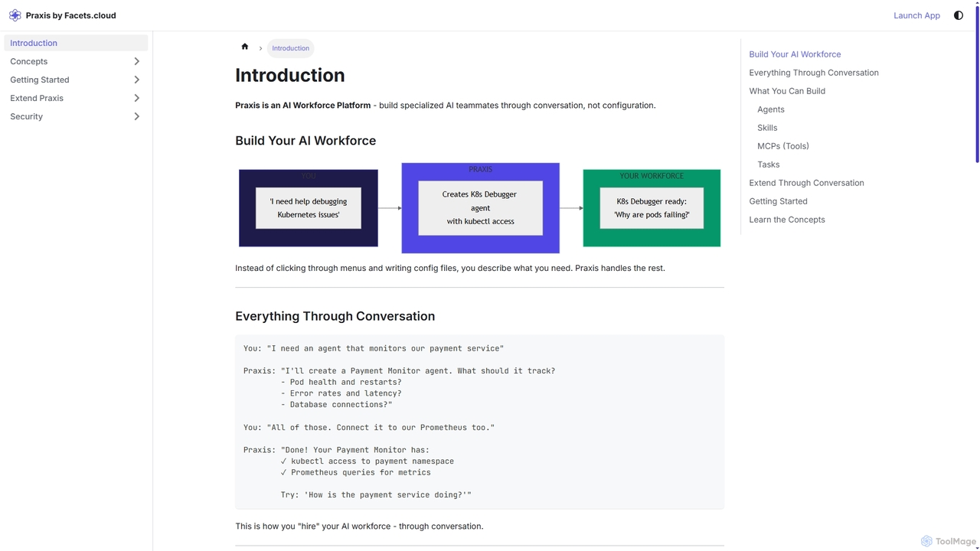Click the Praxis logo icon
Viewport: 980px width, 551px height.
tap(15, 15)
